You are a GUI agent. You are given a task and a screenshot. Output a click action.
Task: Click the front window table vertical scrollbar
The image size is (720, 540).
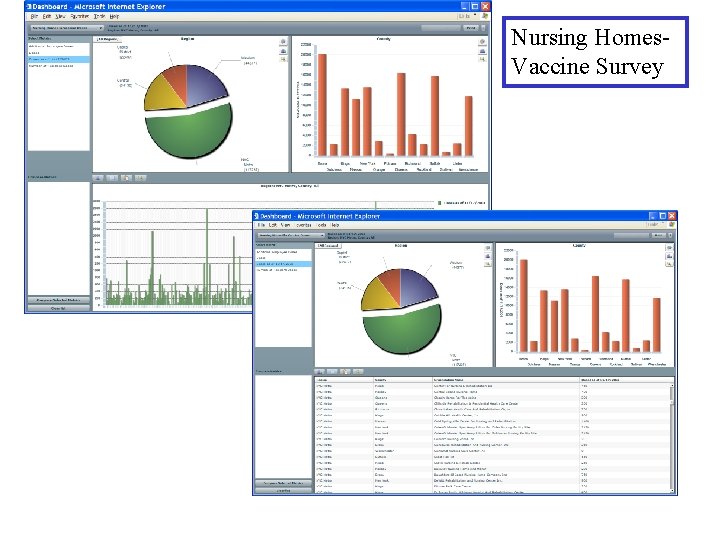coord(672,438)
